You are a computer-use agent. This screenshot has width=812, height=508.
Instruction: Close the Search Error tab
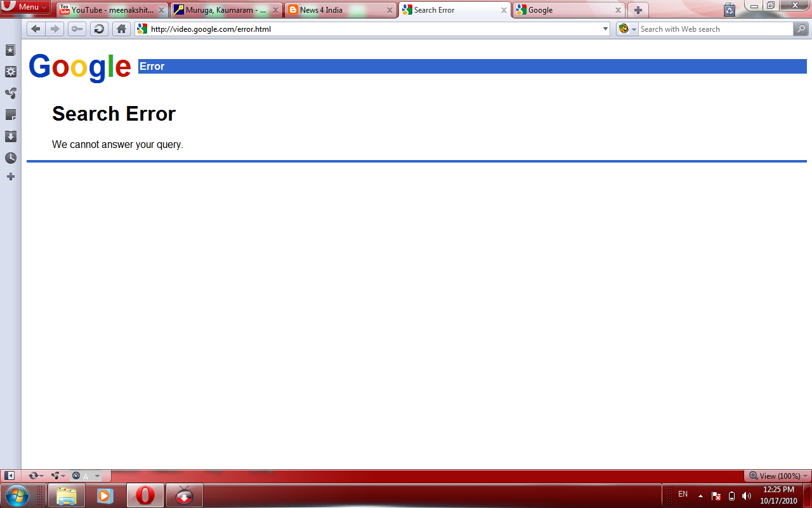504,10
